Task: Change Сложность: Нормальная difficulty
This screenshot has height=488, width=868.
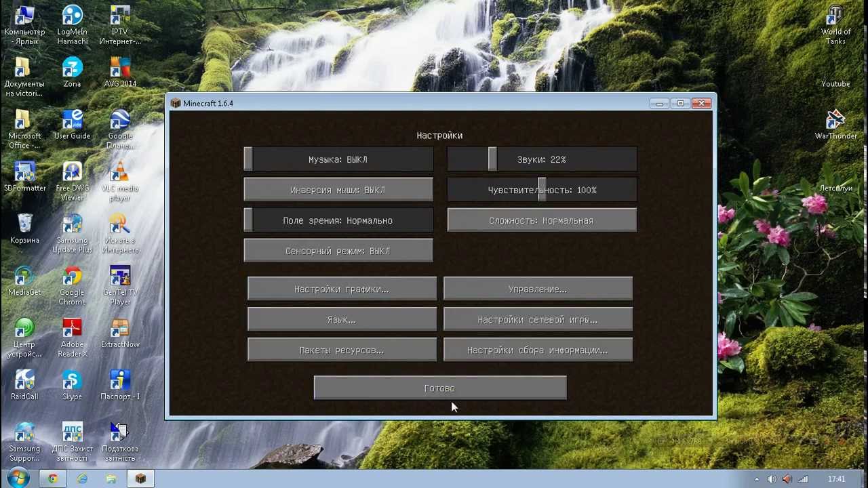Action: (542, 220)
